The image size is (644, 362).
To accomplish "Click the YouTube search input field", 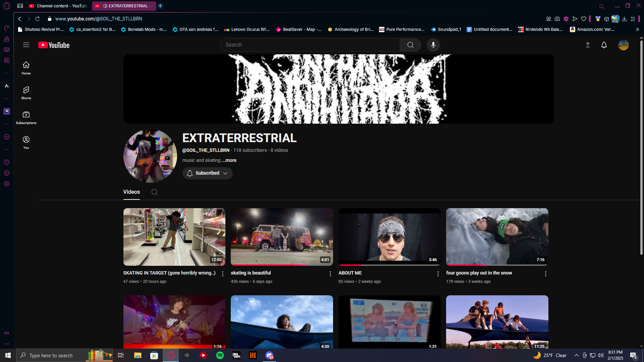I will (310, 45).
